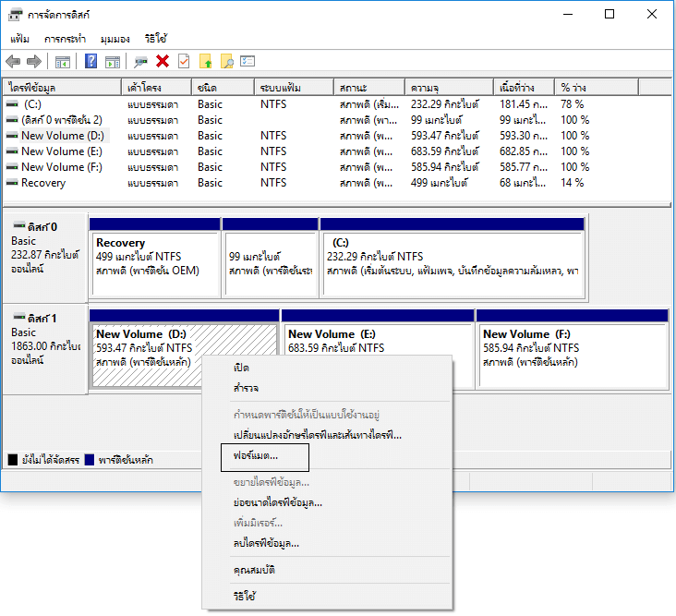Click the เปิด (Open) context menu entry
The height and width of the screenshot is (616, 676).
pos(242,368)
